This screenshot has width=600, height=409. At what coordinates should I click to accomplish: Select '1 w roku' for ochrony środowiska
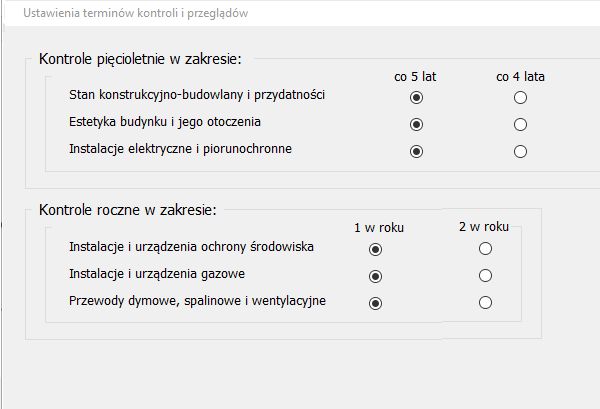coord(376,249)
